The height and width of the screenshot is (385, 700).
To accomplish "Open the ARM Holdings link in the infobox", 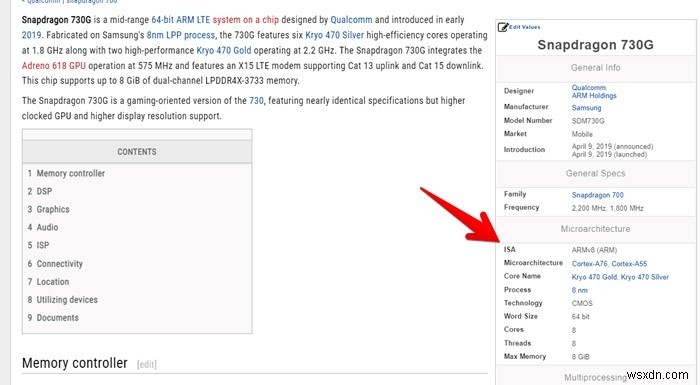I will [x=594, y=96].
